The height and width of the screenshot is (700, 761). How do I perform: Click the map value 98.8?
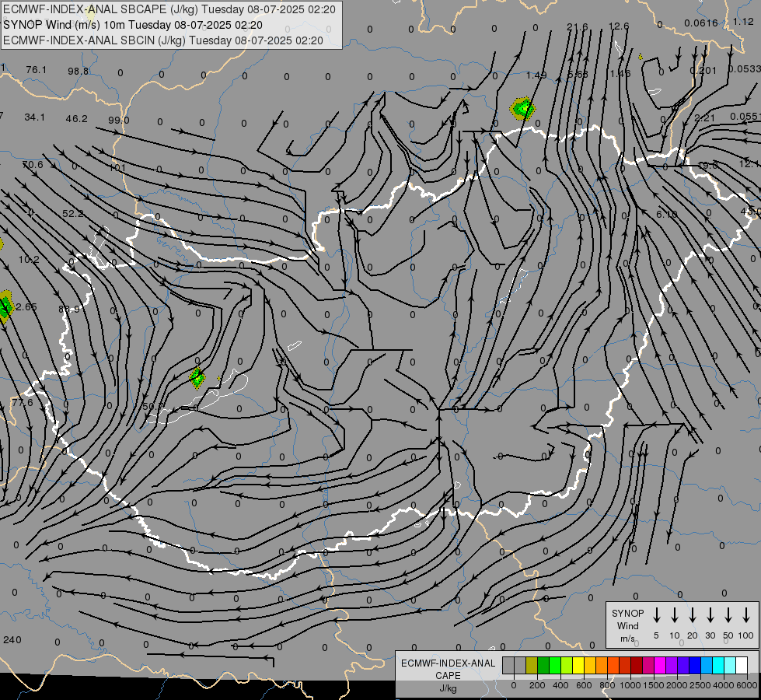coord(79,72)
